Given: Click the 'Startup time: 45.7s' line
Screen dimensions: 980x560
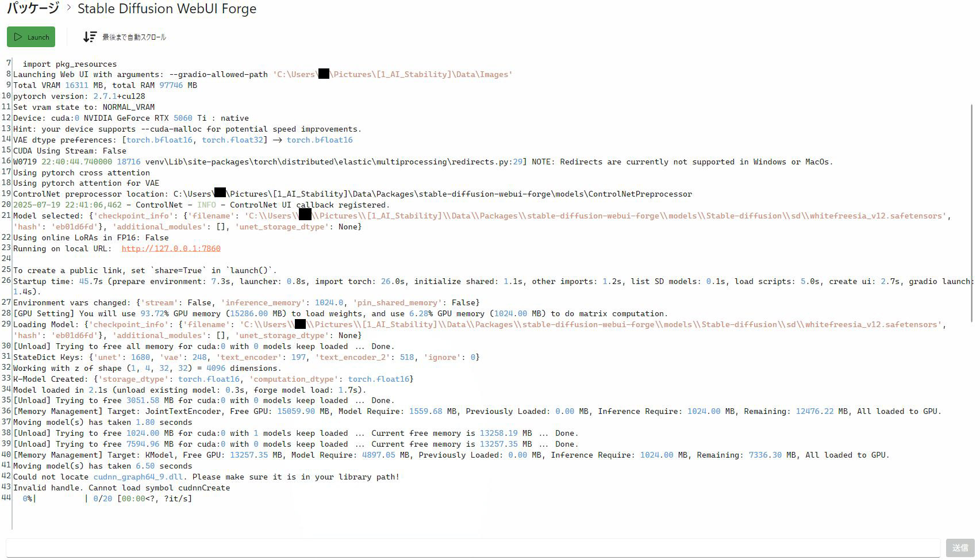Looking at the screenshot, I should 493,286.
